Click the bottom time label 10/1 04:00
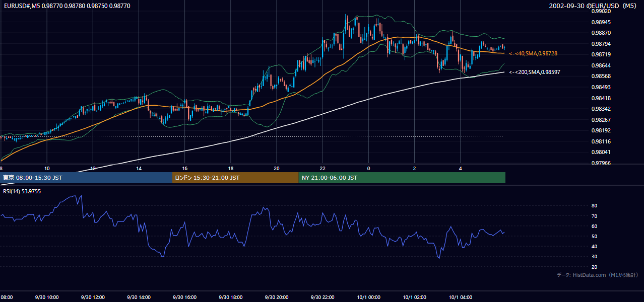This screenshot has height=302, width=644. pyautogui.click(x=460, y=297)
